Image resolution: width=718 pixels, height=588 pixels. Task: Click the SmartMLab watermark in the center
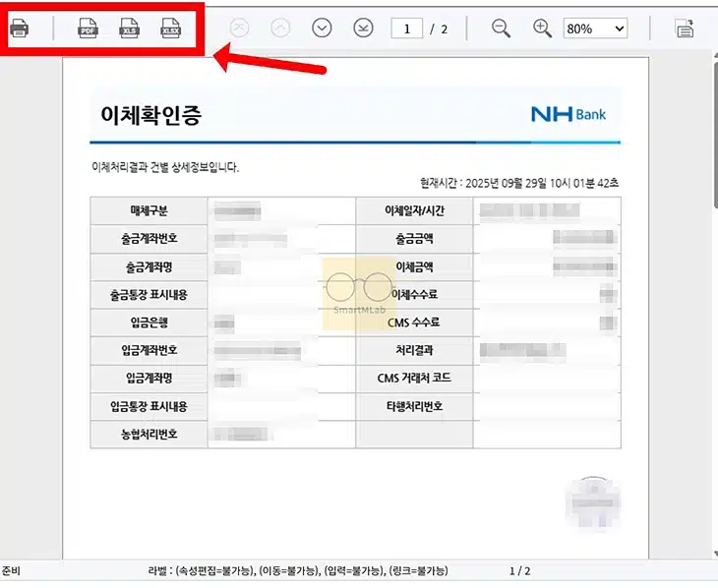click(358, 291)
